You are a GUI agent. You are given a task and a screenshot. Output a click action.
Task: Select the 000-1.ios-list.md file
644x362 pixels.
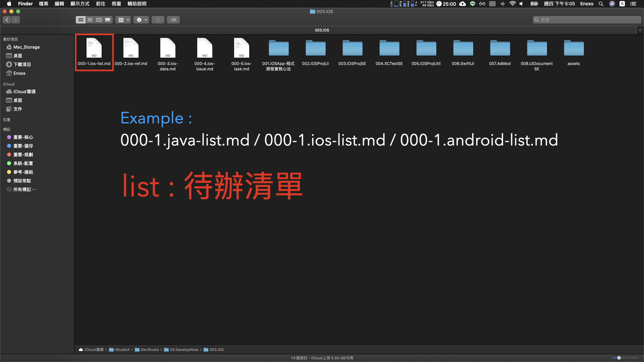[x=94, y=52]
